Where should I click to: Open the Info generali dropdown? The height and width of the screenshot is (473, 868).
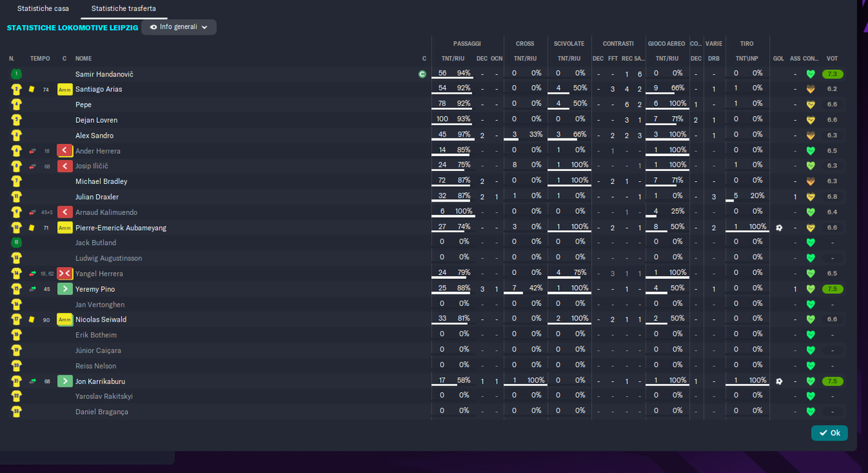[x=179, y=27]
